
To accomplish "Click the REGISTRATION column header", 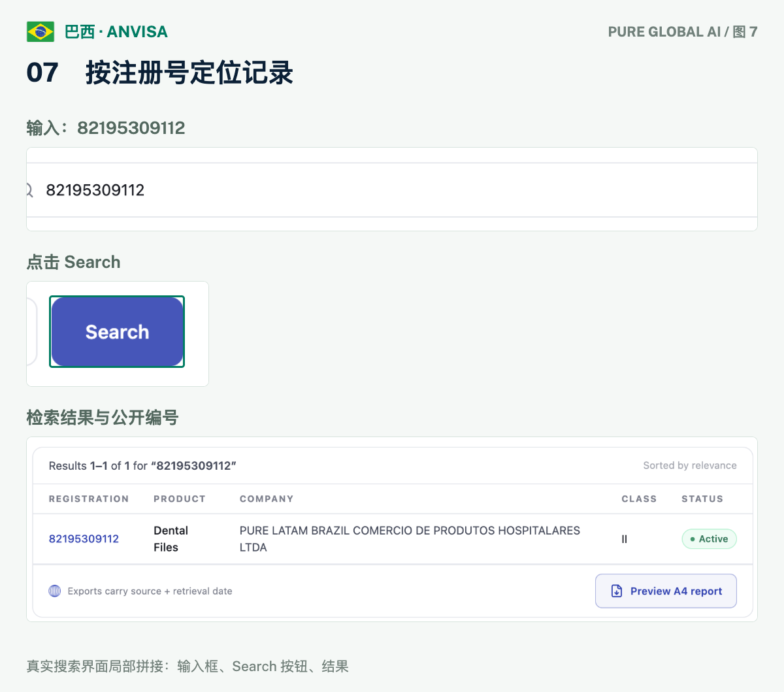I will tap(89, 499).
